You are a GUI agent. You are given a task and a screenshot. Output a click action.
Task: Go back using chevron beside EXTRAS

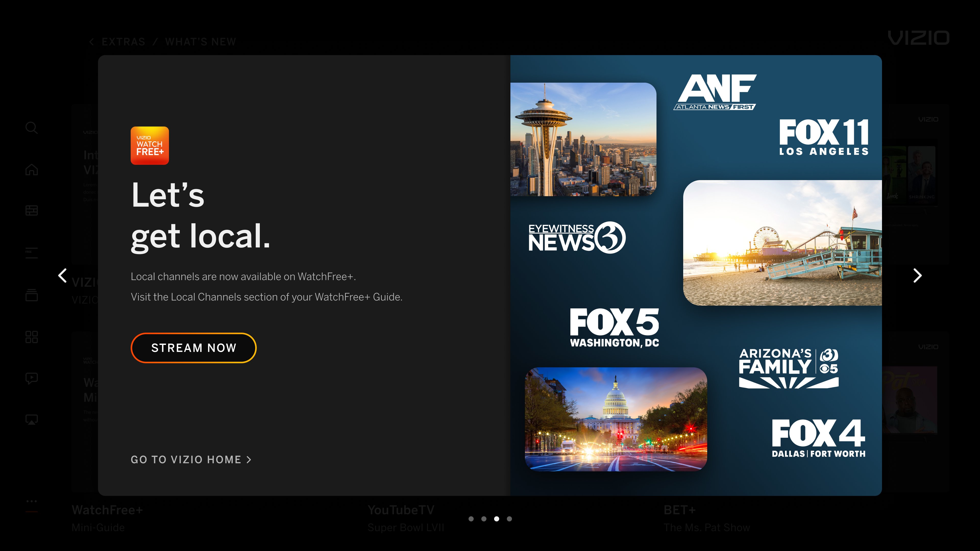tap(91, 42)
